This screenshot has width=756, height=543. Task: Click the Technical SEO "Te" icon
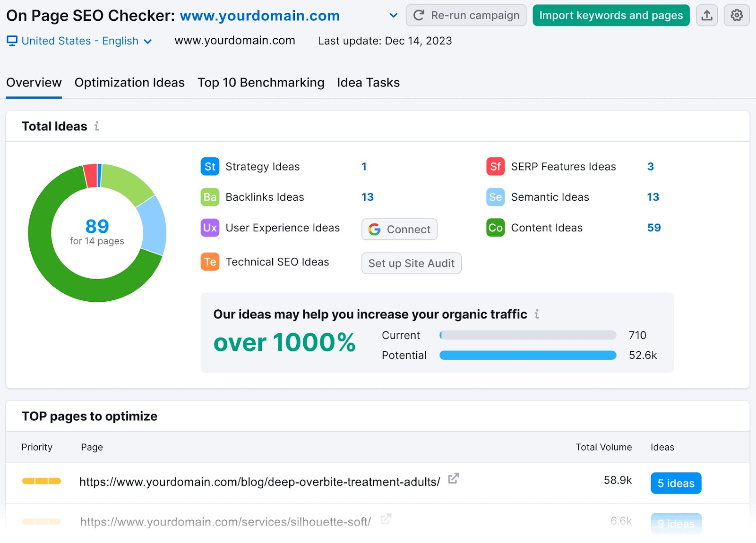pos(210,262)
